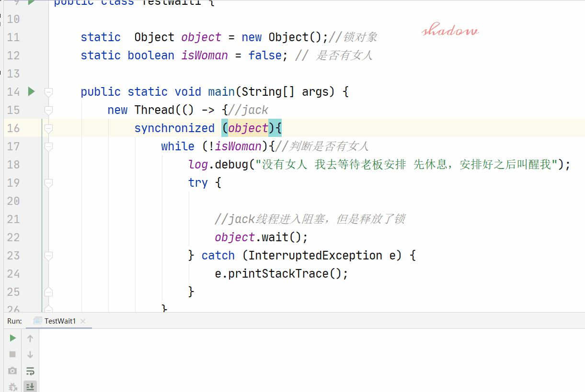
Task: Click 'InterruptedException' on line 23
Action: click(x=315, y=256)
